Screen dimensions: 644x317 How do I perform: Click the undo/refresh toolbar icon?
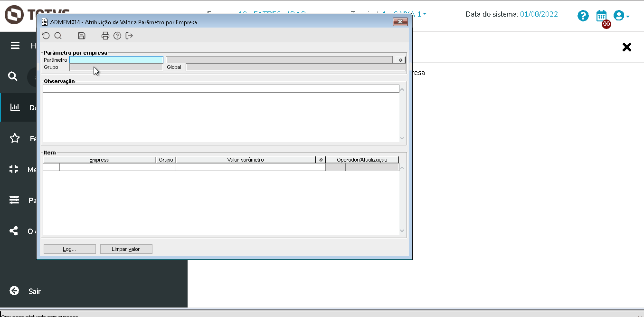click(46, 36)
